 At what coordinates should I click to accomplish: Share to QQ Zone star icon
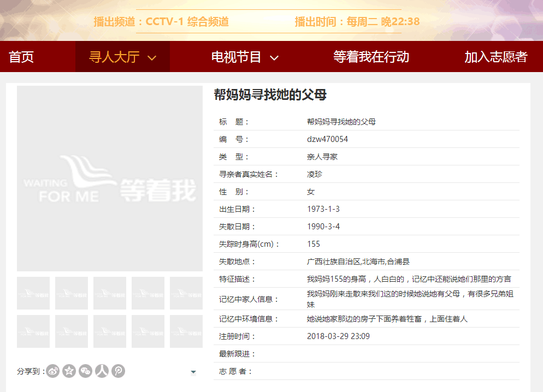(x=69, y=371)
